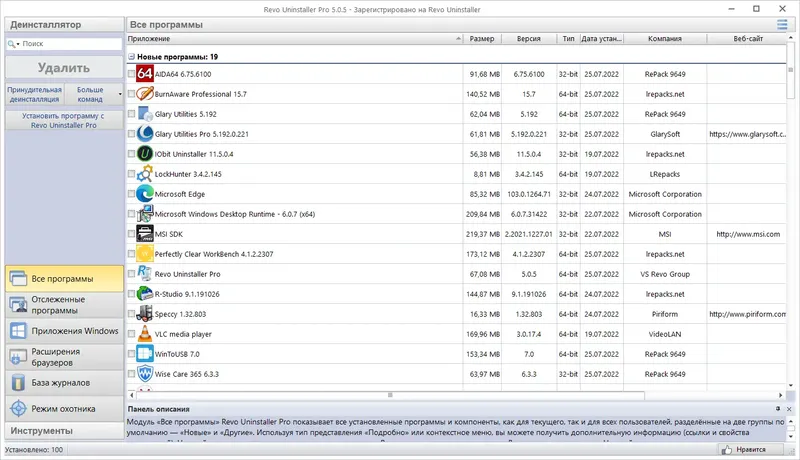Viewport: 800px width, 460px height.
Task: Click the WinToUSB icon
Action: (x=145, y=353)
